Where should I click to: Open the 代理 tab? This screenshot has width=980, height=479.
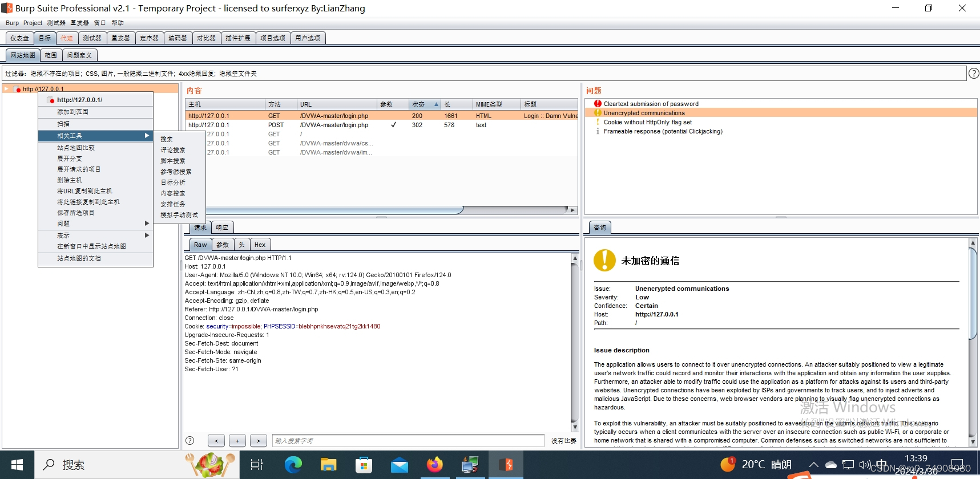point(67,38)
